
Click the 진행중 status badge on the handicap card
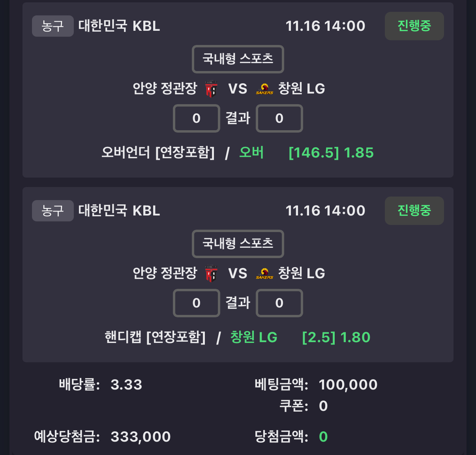click(414, 211)
